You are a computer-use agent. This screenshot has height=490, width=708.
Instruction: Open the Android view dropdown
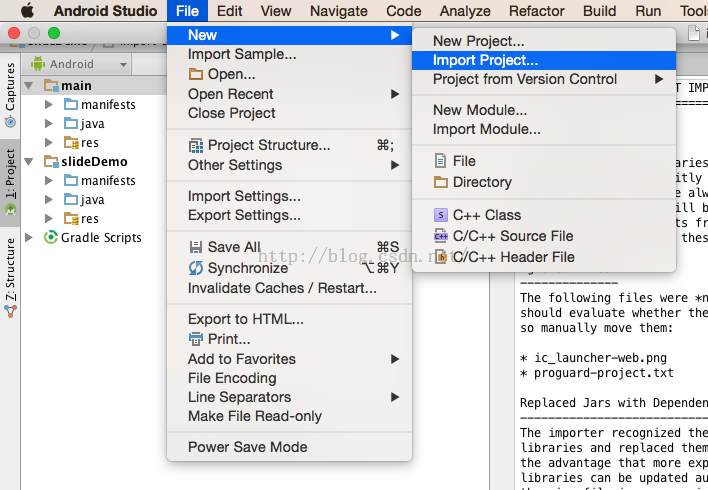point(78,64)
